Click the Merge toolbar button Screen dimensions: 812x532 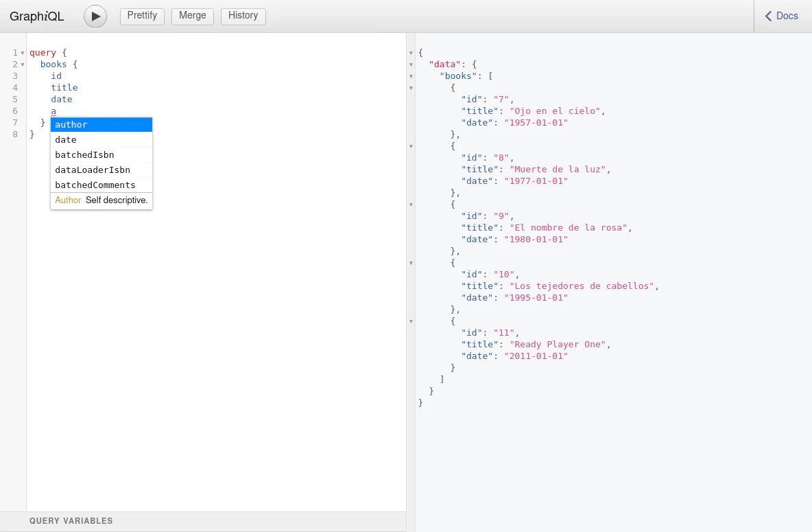point(192,16)
